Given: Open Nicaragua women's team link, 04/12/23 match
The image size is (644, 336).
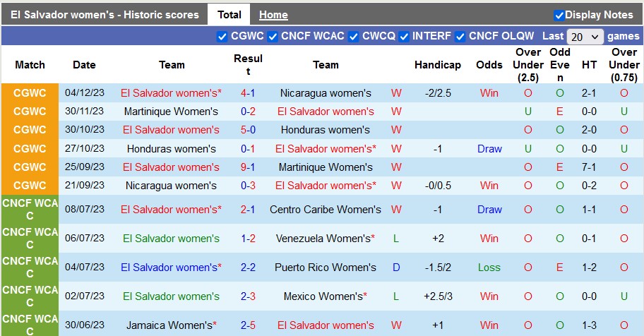Looking at the screenshot, I should pyautogui.click(x=326, y=93).
